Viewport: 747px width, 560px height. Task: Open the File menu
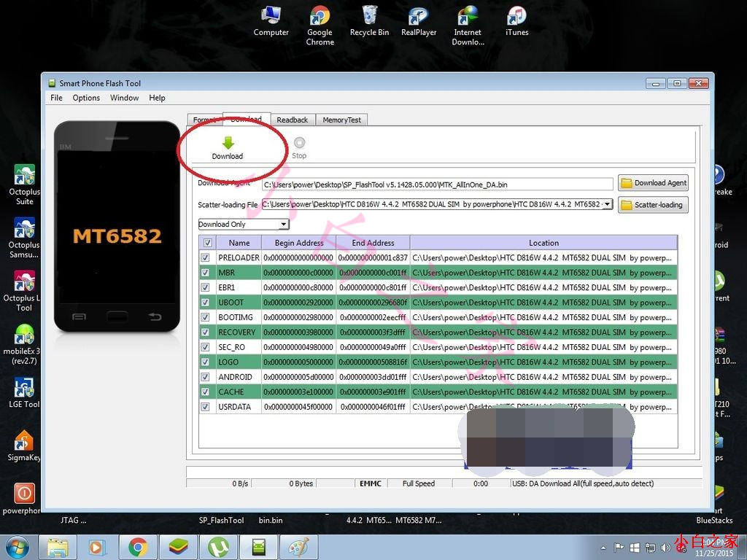[x=56, y=98]
